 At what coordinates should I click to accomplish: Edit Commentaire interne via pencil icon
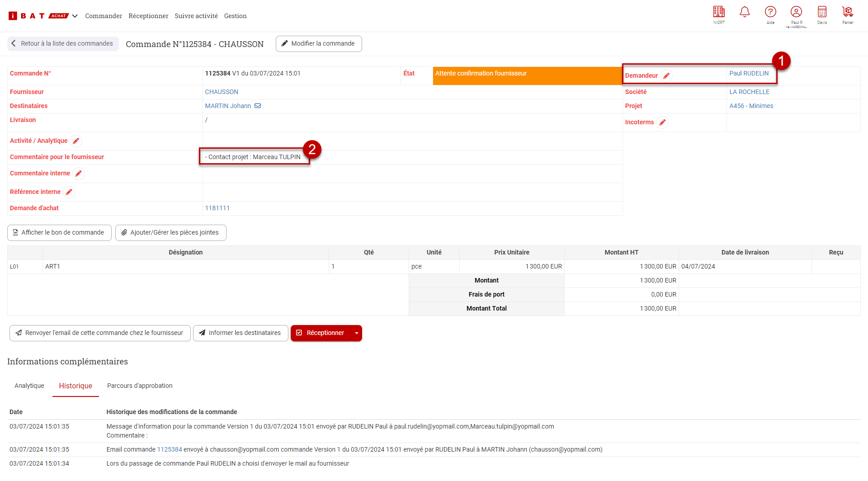79,174
